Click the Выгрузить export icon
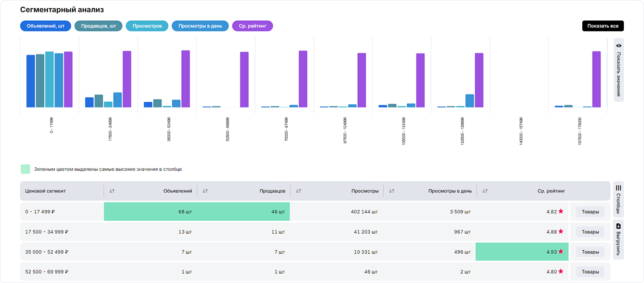The image size is (644, 283). [619, 226]
